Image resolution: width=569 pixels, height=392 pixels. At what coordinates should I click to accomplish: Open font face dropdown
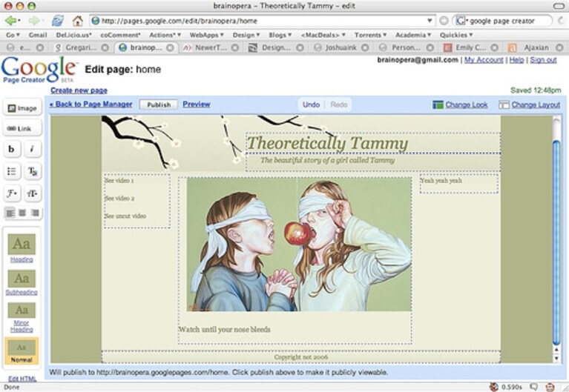[x=12, y=193]
